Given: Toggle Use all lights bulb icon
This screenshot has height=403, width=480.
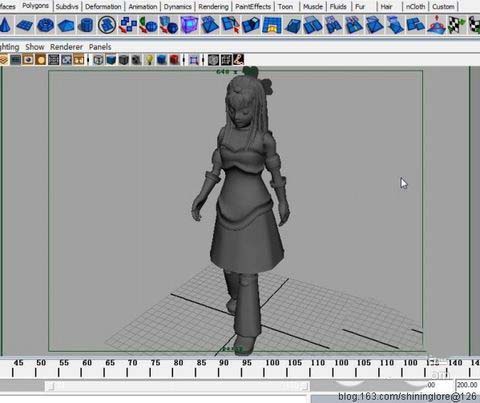Looking at the screenshot, I should coord(149,60).
